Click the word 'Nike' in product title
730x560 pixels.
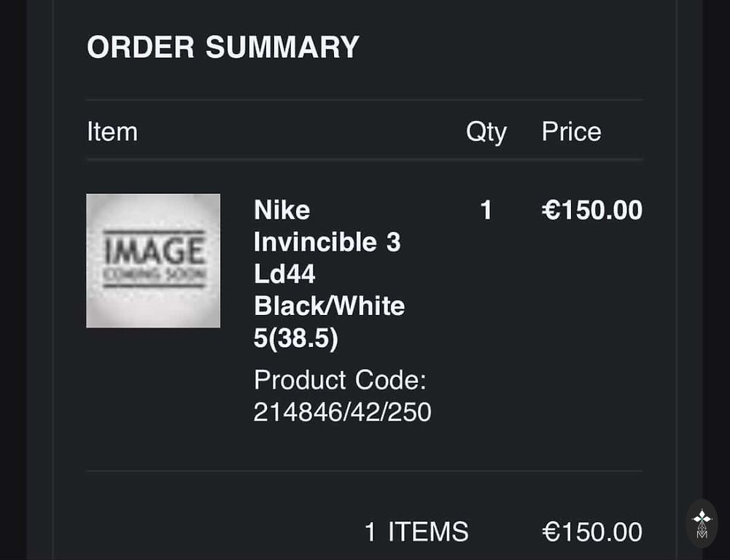[281, 210]
